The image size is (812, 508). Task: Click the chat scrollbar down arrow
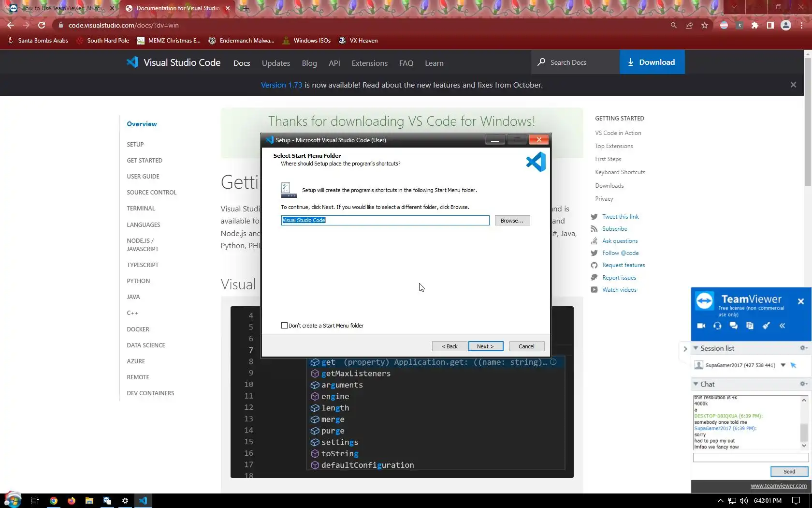pyautogui.click(x=804, y=446)
